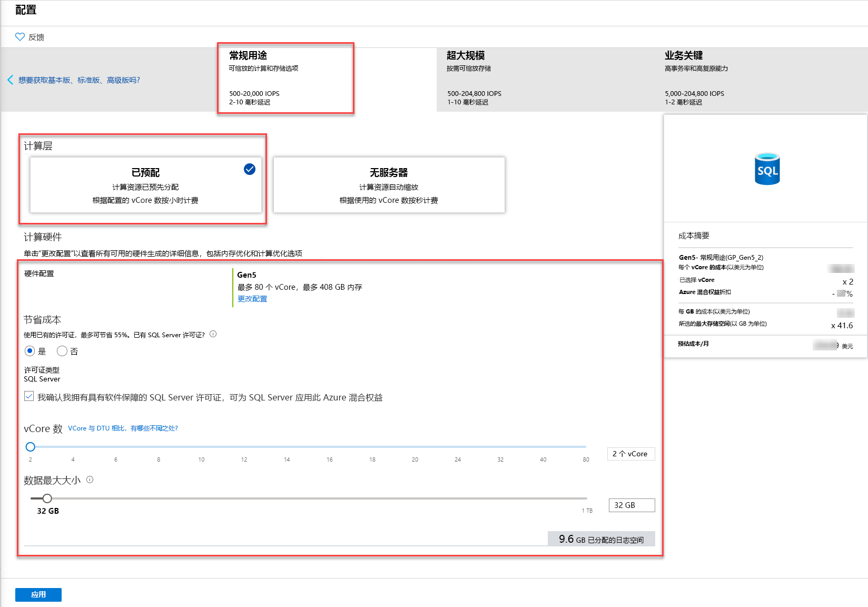Choose the 已预配 compute tier card
Screen dimensions: 868x607
tap(146, 185)
